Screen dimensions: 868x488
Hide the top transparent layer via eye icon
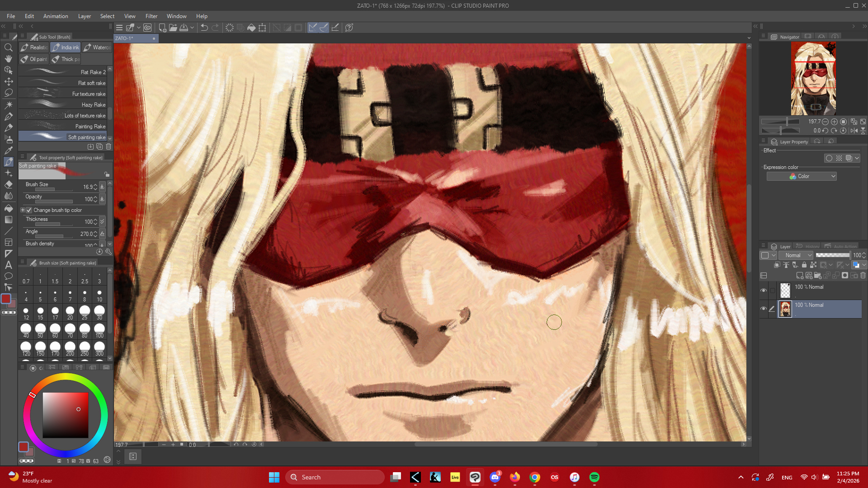(x=764, y=291)
